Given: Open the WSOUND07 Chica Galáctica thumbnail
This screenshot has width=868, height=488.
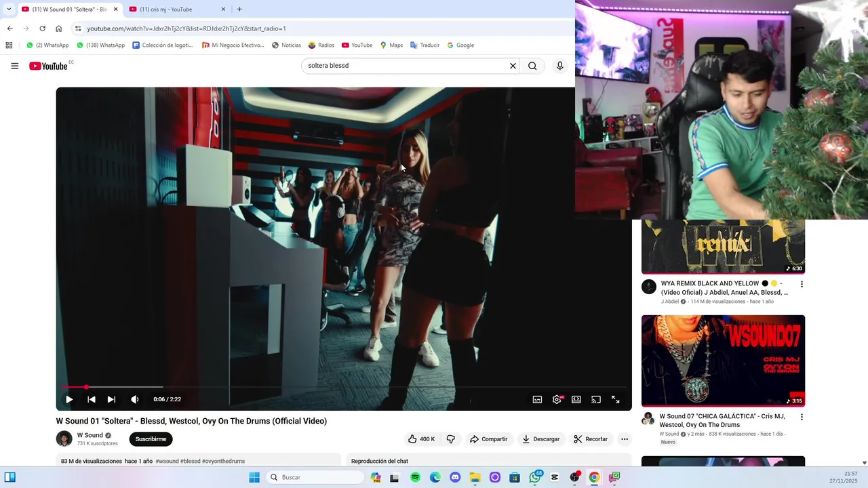Looking at the screenshot, I should pos(723,361).
